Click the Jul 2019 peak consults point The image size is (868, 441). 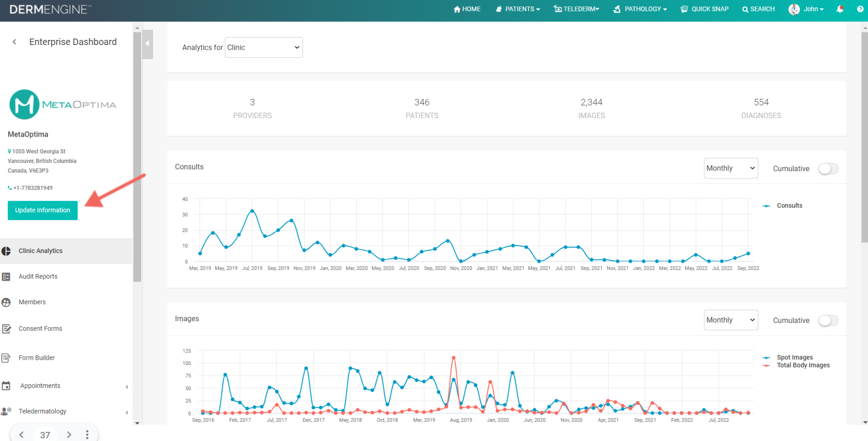point(252,211)
